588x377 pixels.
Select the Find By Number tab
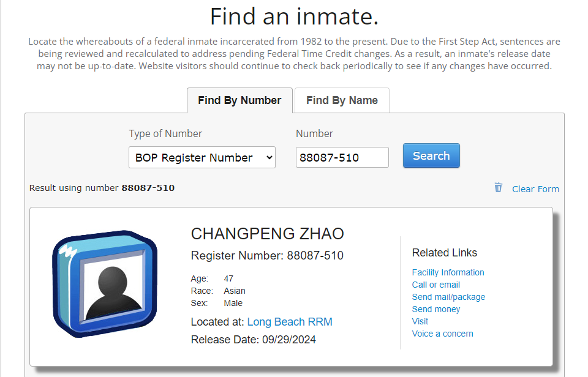coord(239,100)
